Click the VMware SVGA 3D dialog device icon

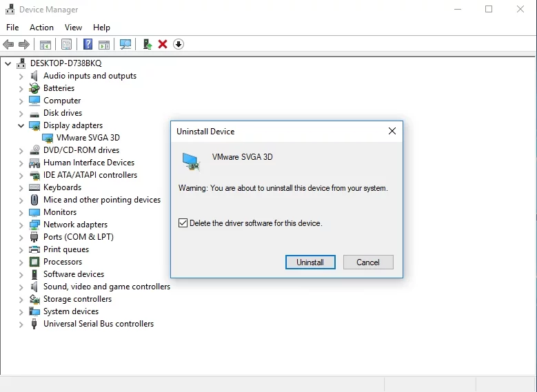(x=190, y=162)
